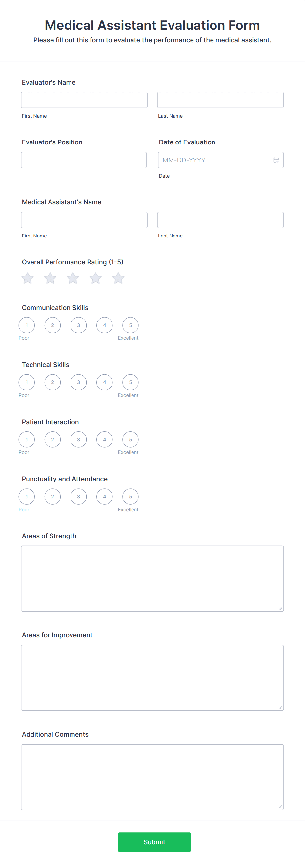Rate Technical Skills as 3
305x868 pixels.
pos(79,382)
